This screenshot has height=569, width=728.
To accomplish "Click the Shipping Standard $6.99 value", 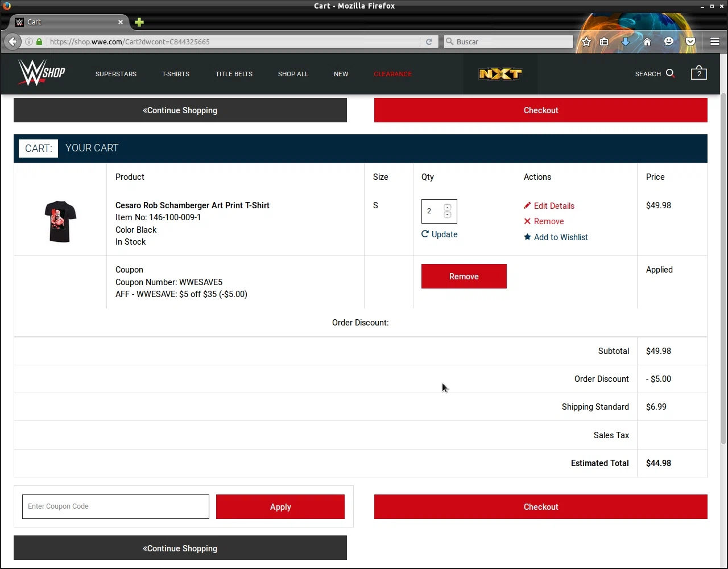I will [656, 407].
